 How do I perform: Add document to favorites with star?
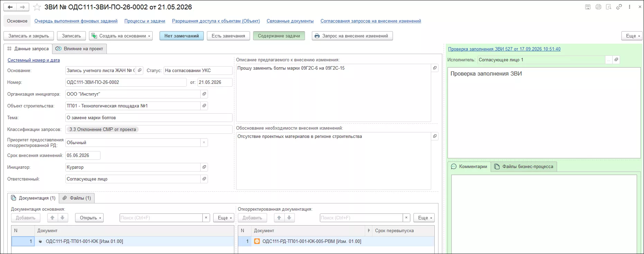coord(37,7)
